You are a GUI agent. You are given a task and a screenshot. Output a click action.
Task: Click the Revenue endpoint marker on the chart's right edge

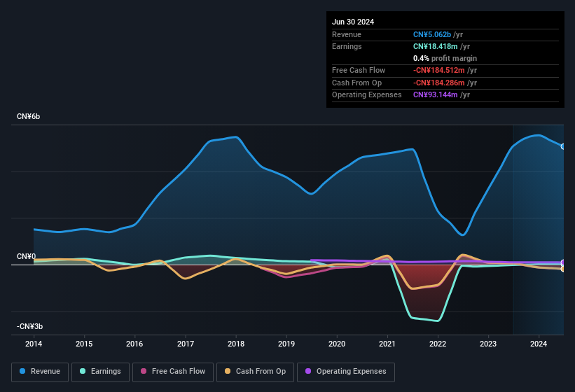tap(563, 146)
